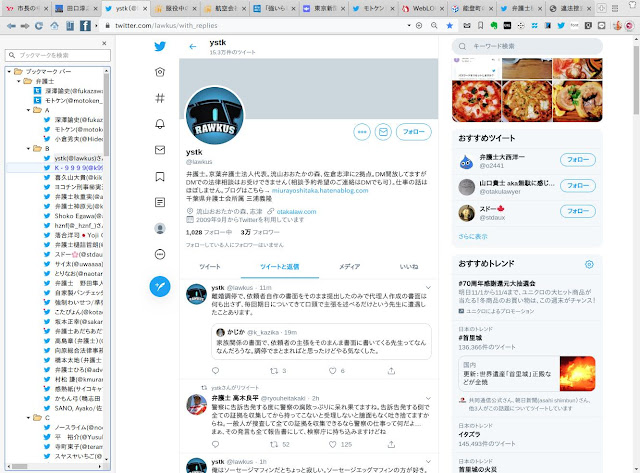Open the miurayoshitaka.hatenablog.com link

[320, 191]
